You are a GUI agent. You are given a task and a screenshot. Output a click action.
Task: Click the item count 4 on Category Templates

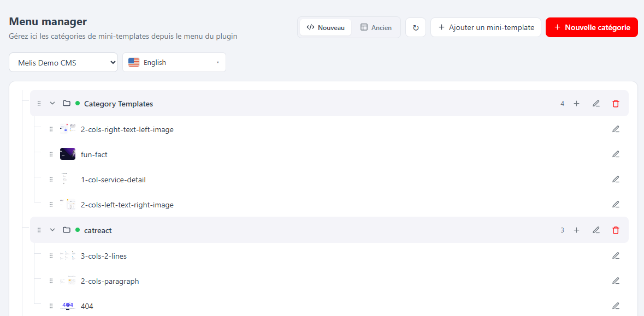coord(562,104)
